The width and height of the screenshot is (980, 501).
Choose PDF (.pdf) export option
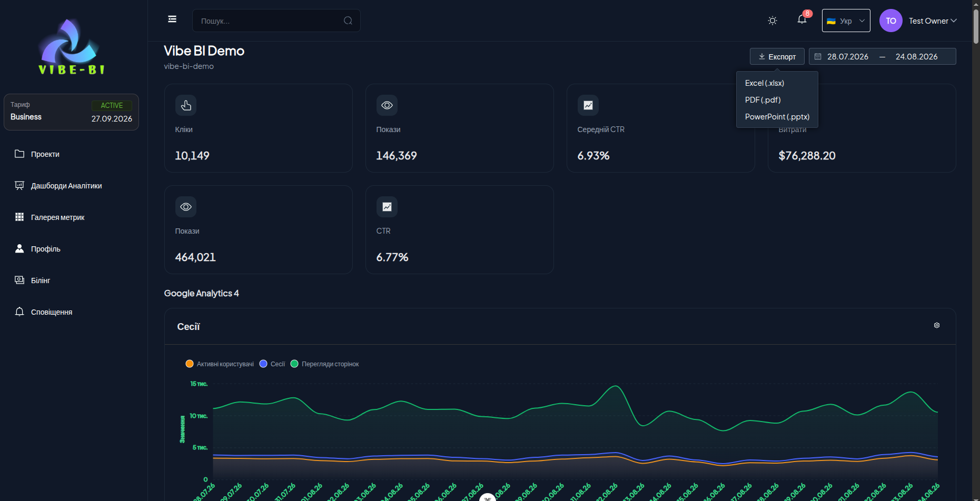(x=777, y=100)
